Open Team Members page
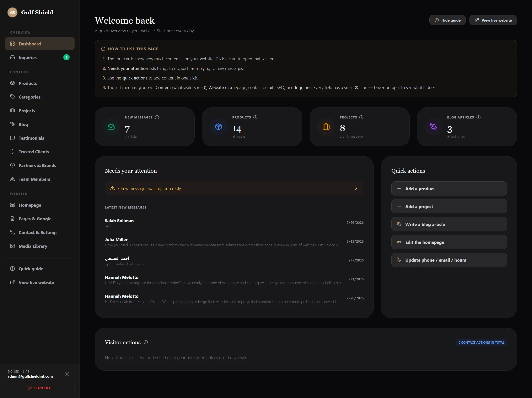The height and width of the screenshot is (398, 532). pyautogui.click(x=40, y=179)
